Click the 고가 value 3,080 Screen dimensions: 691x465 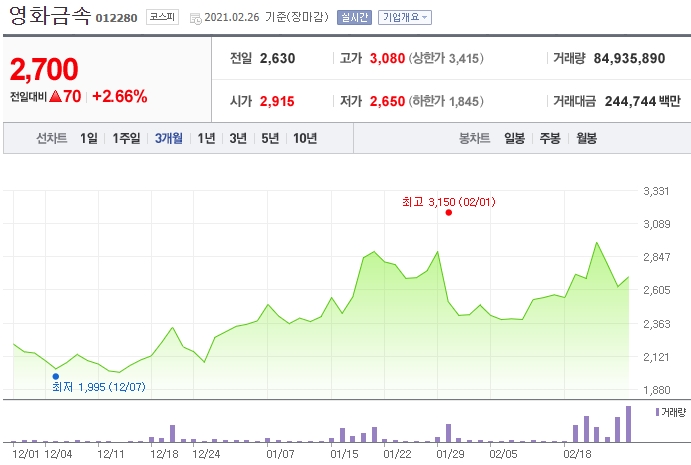pos(387,58)
